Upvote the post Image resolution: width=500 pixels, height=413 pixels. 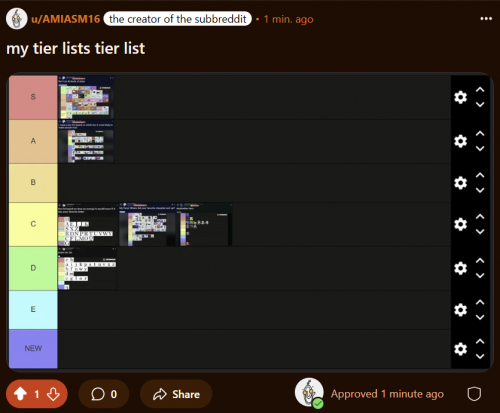pyautogui.click(x=20, y=394)
